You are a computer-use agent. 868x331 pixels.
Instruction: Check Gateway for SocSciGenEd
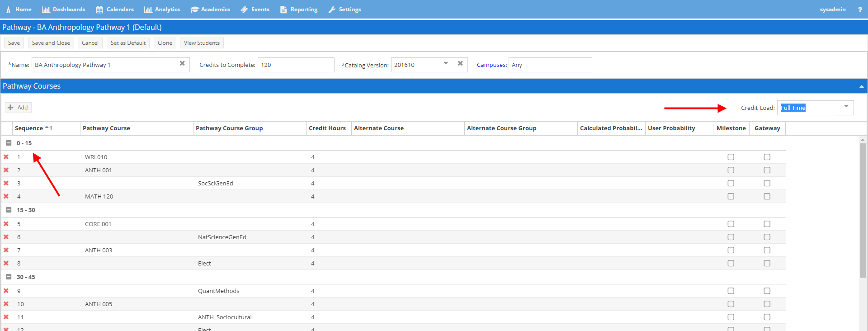coord(767,183)
